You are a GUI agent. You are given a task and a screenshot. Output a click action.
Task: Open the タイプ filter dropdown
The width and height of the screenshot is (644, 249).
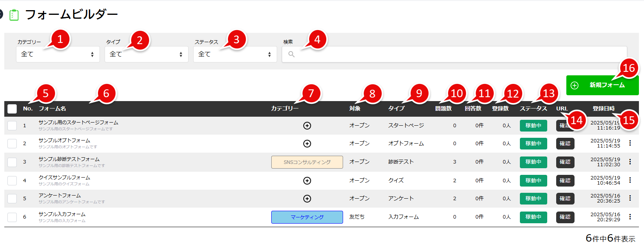tap(146, 54)
